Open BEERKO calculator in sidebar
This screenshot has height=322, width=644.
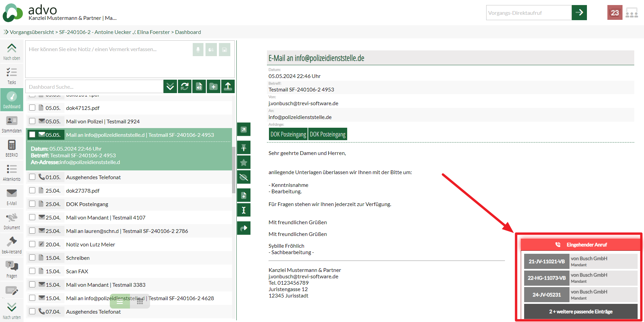(x=12, y=148)
